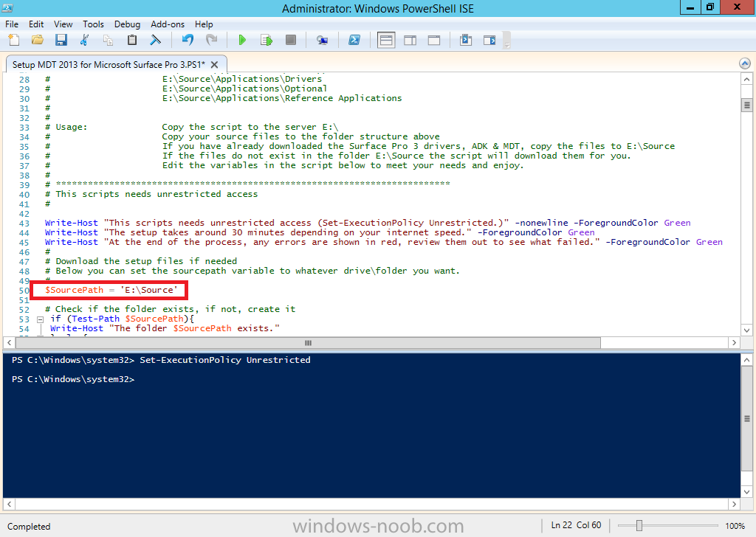Screen dimensions: 756x537
Task: Click script pane scroll left arrow
Action: [x=9, y=343]
